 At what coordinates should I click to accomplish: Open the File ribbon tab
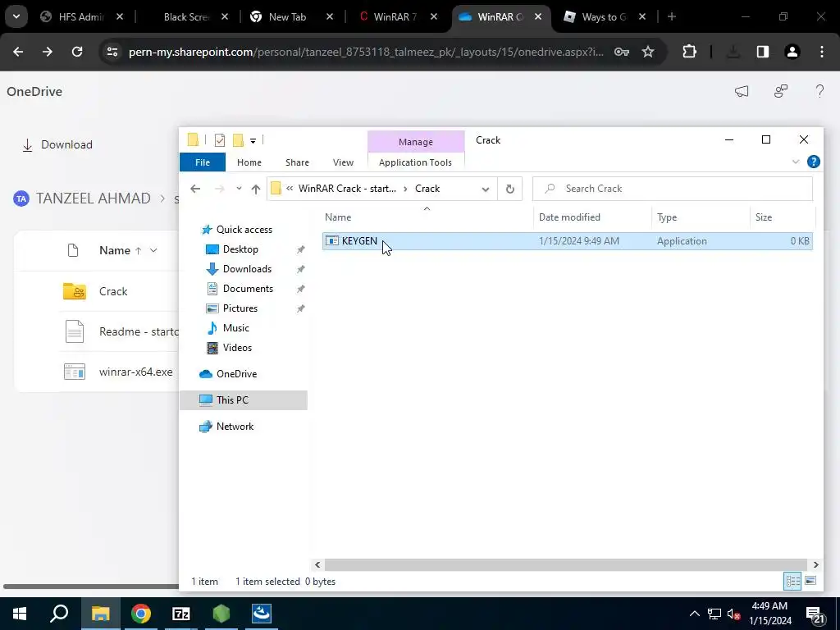point(203,162)
